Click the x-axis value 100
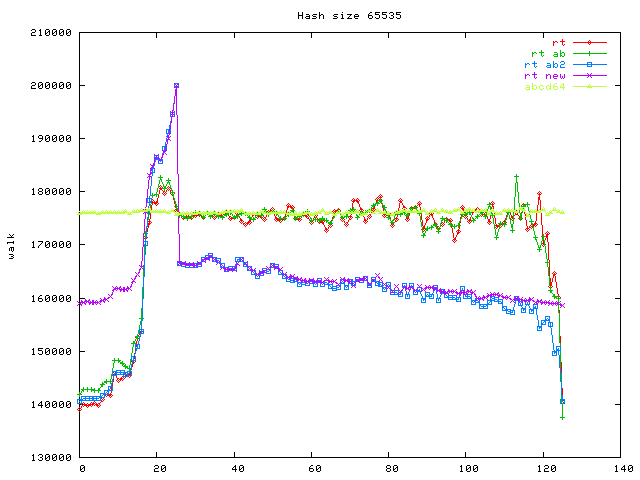The image size is (640, 480). pos(469,469)
